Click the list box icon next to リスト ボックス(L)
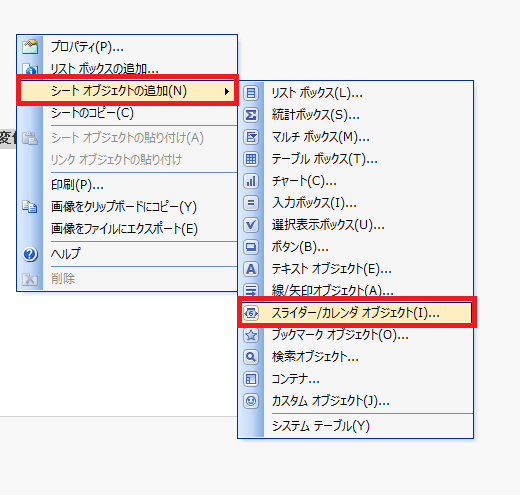The height and width of the screenshot is (495, 520). 251,93
